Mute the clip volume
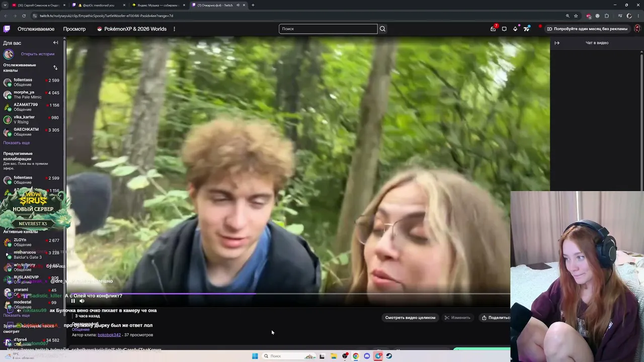 82,301
